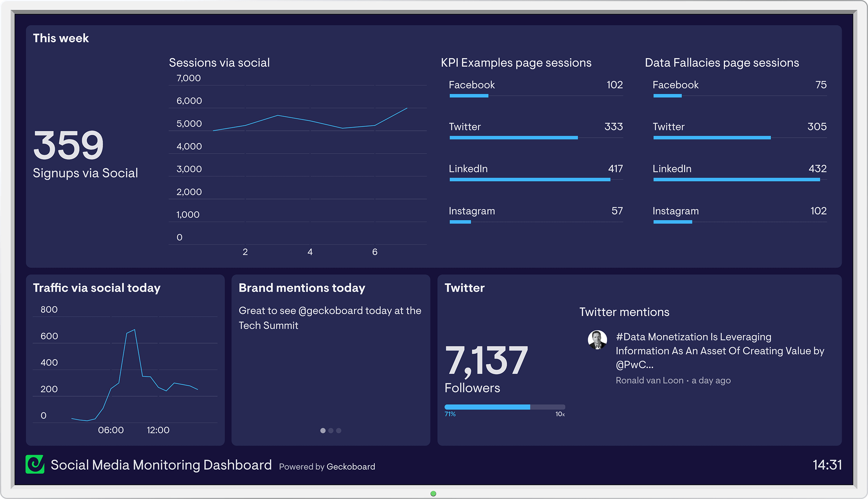868x499 pixels.
Task: Click the 417 LinkedIn KPI value
Action: click(615, 169)
